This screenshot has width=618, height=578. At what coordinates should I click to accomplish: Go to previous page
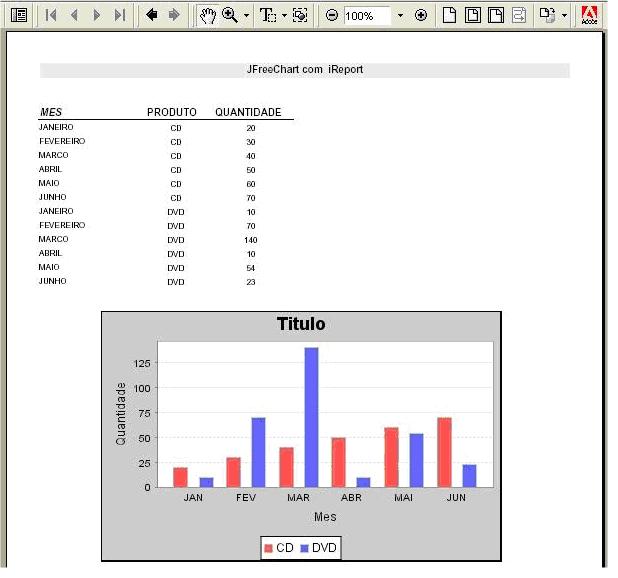click(73, 15)
